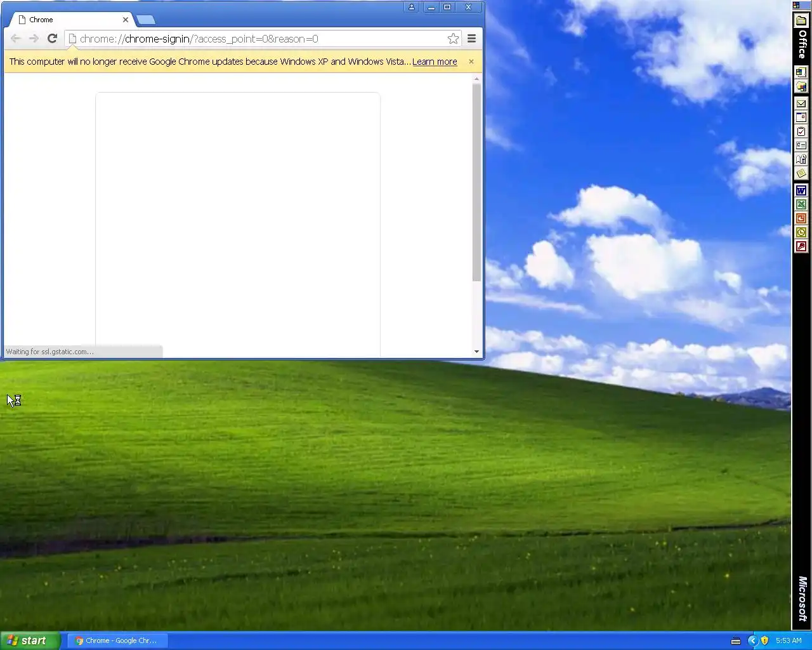
Task: Launch Microsoft Outlook from the Office bar
Action: [801, 232]
